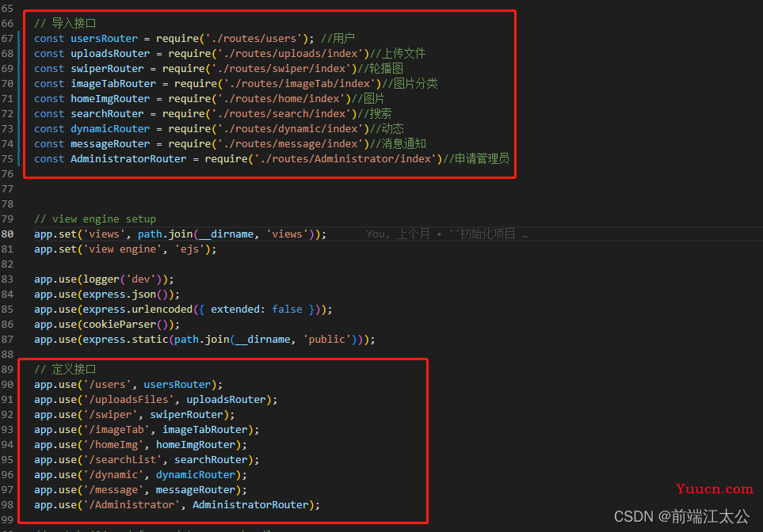Click line number 71 in the gutter

7,99
